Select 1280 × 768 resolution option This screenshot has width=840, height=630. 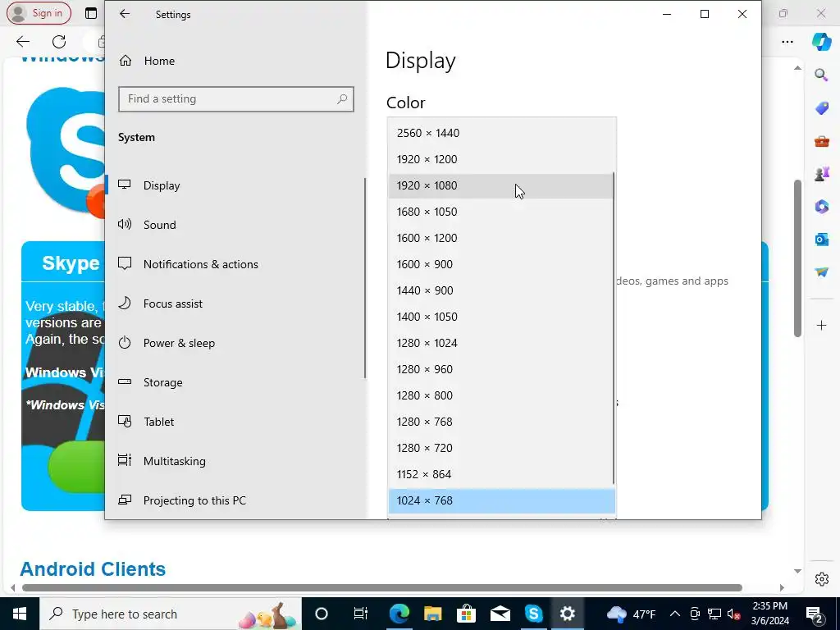(501, 422)
